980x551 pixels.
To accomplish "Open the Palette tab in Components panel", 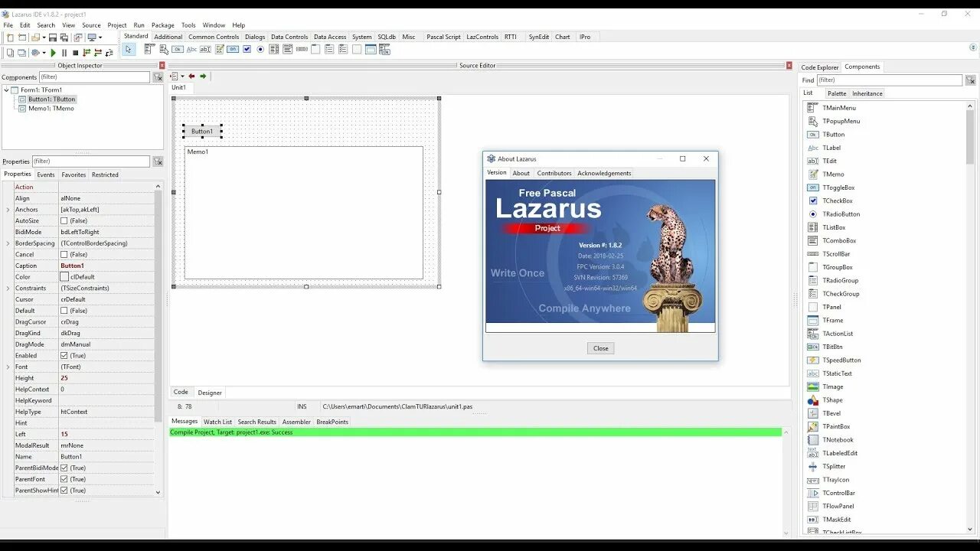I will [x=837, y=93].
